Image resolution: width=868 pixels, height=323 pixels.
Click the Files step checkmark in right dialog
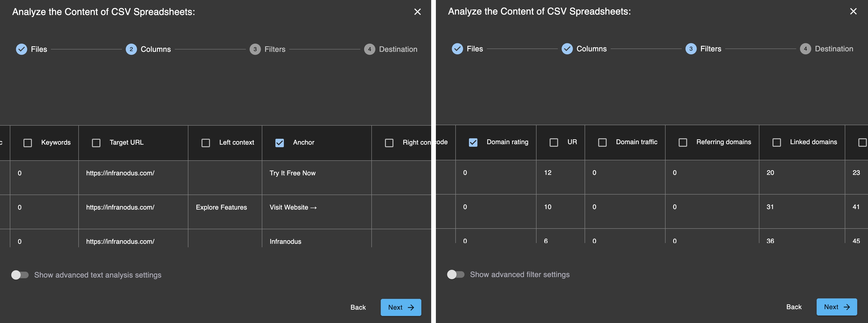tap(457, 49)
